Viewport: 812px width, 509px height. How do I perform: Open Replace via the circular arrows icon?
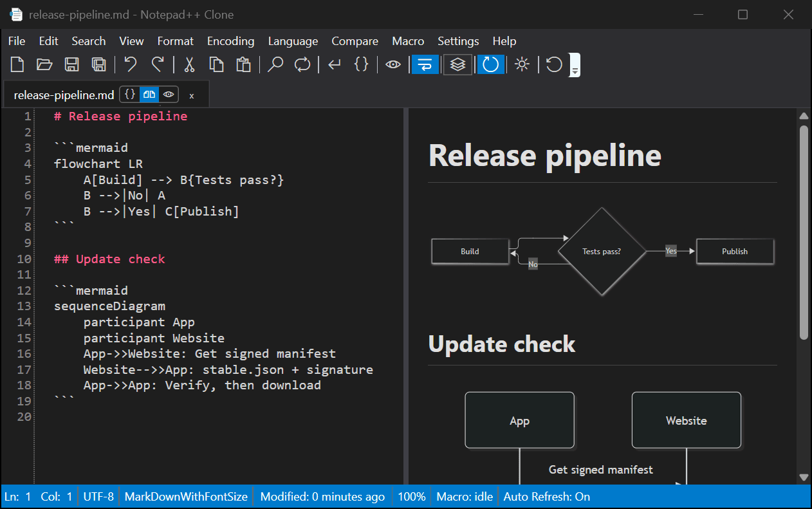(x=302, y=64)
